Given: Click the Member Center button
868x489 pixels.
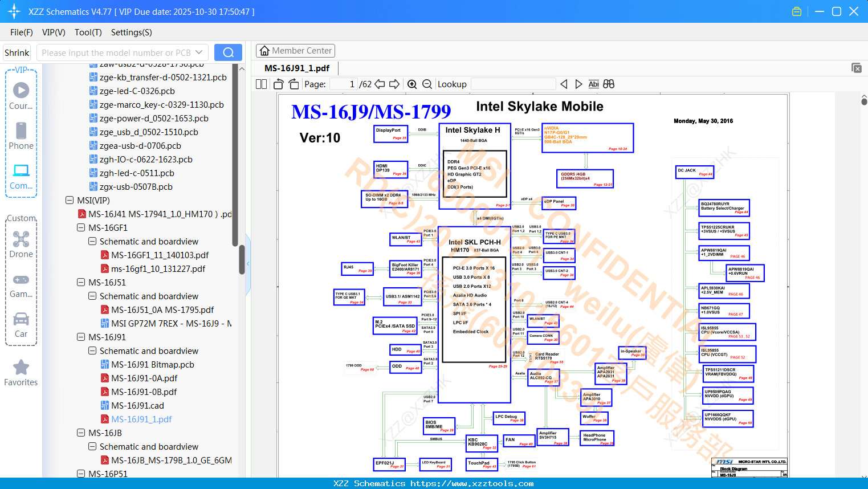Looking at the screenshot, I should click(x=295, y=51).
